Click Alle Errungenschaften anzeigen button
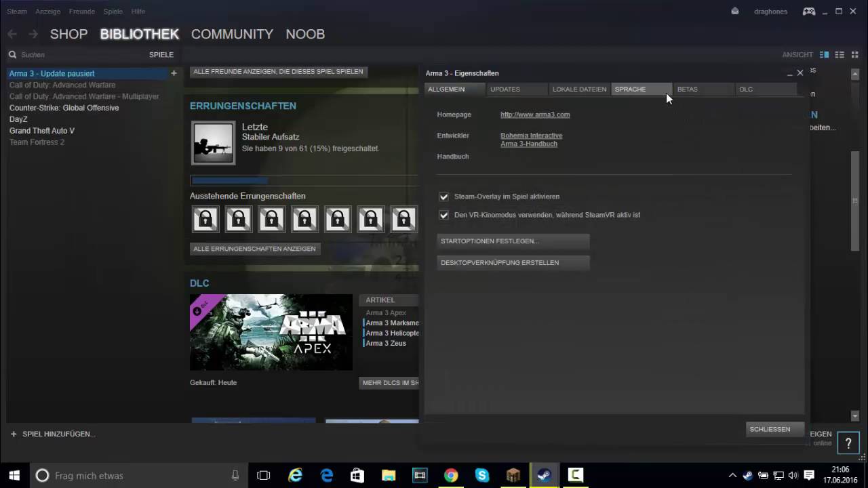The height and width of the screenshot is (488, 868). (255, 249)
